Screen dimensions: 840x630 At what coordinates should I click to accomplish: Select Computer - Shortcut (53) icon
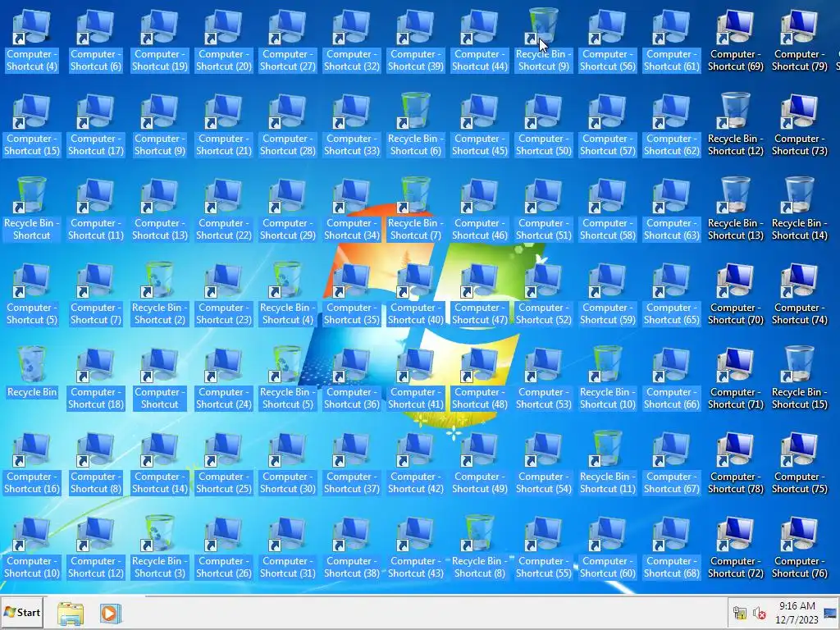point(543,379)
